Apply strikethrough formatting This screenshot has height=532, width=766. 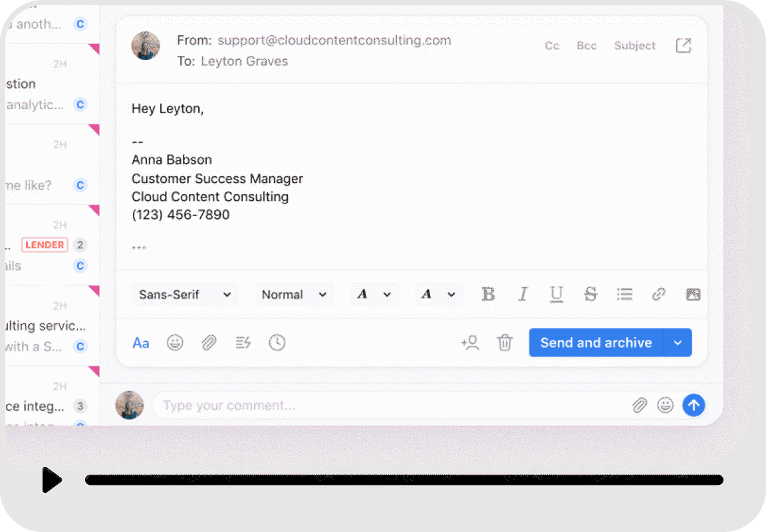590,294
